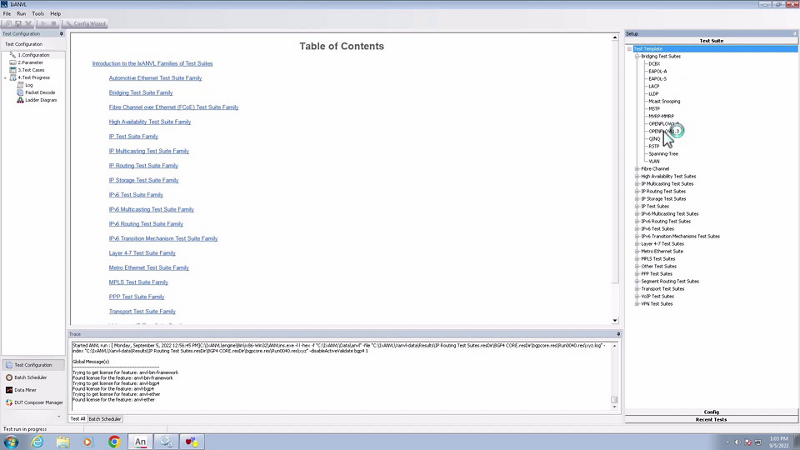Expand the MPLS Test Suites node
800x450 pixels.
tap(637, 259)
